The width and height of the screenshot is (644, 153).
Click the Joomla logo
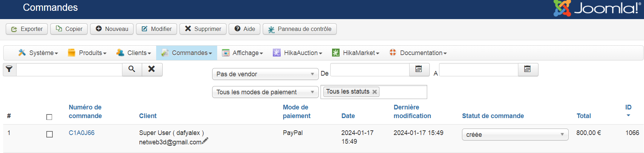tap(597, 8)
